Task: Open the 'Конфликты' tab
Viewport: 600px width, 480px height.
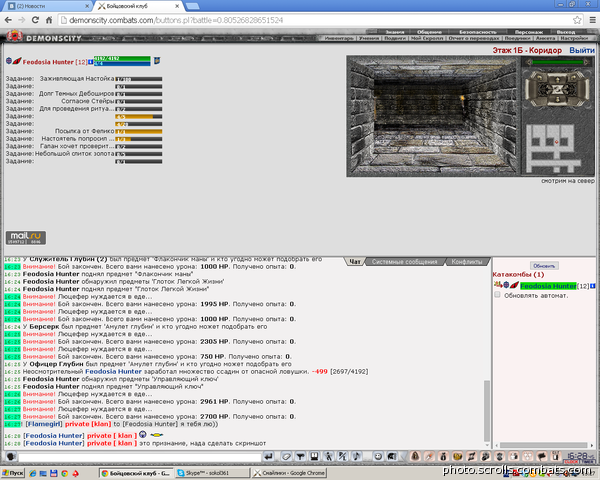Action: 467,262
